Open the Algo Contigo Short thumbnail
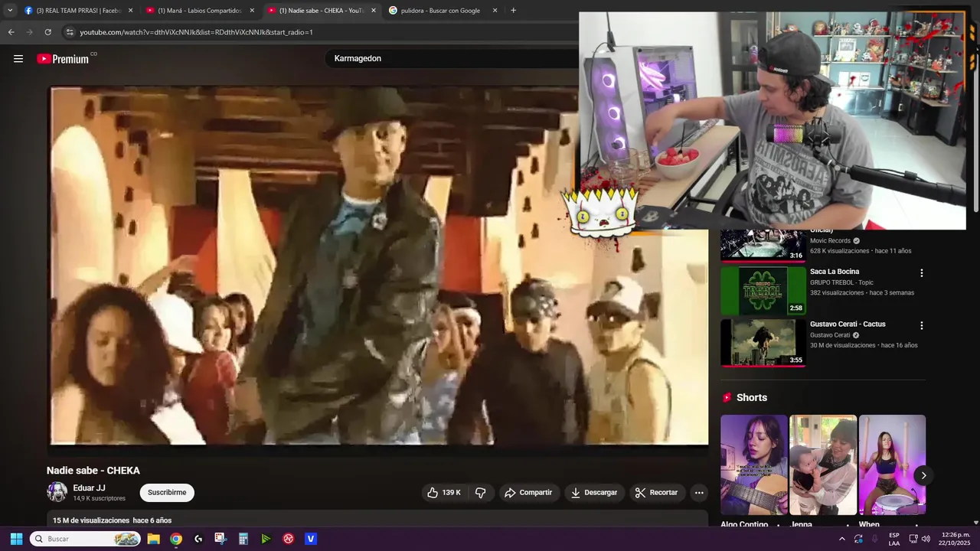 click(x=753, y=465)
